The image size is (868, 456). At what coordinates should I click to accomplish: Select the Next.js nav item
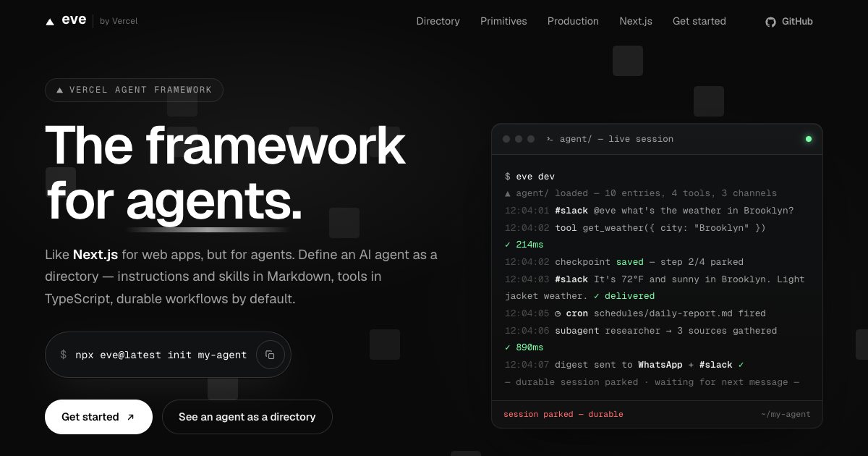pos(636,21)
